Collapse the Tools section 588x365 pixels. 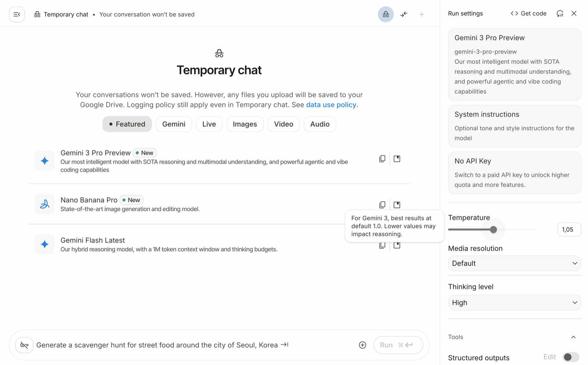coord(573,337)
